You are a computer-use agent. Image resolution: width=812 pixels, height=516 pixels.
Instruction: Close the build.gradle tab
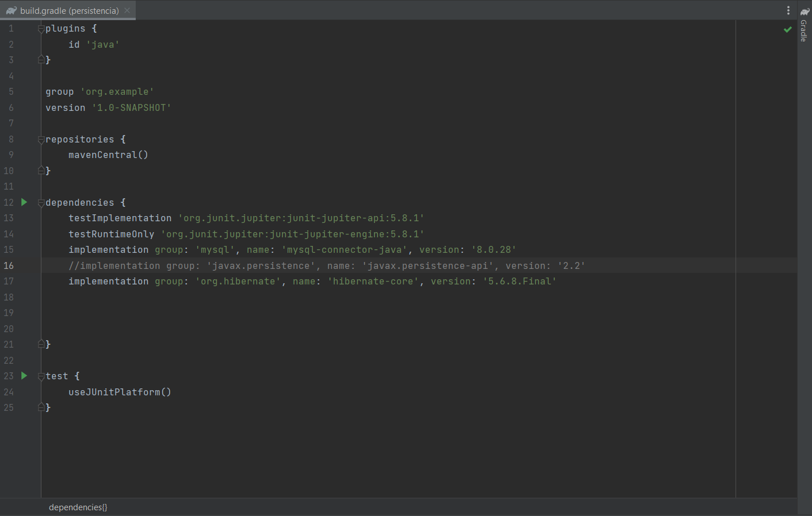(x=127, y=10)
